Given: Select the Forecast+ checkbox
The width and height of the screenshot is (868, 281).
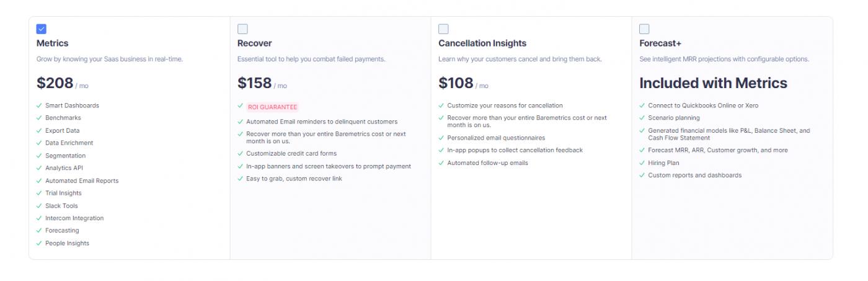Looking at the screenshot, I should [644, 29].
